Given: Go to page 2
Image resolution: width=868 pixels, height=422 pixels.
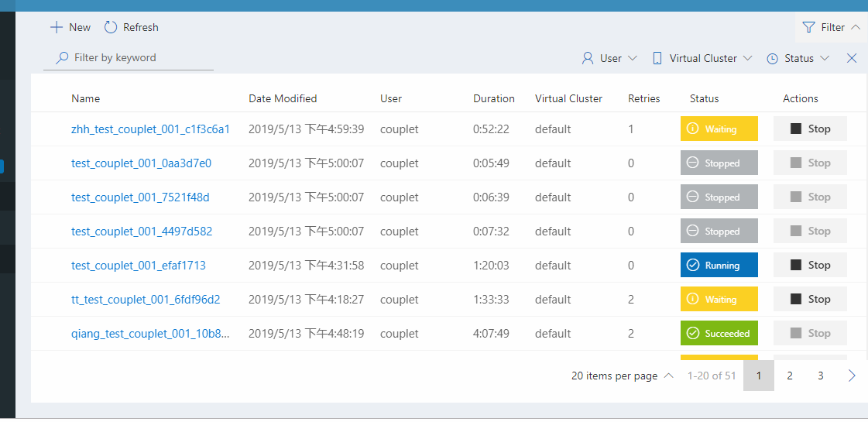Looking at the screenshot, I should pyautogui.click(x=790, y=376).
